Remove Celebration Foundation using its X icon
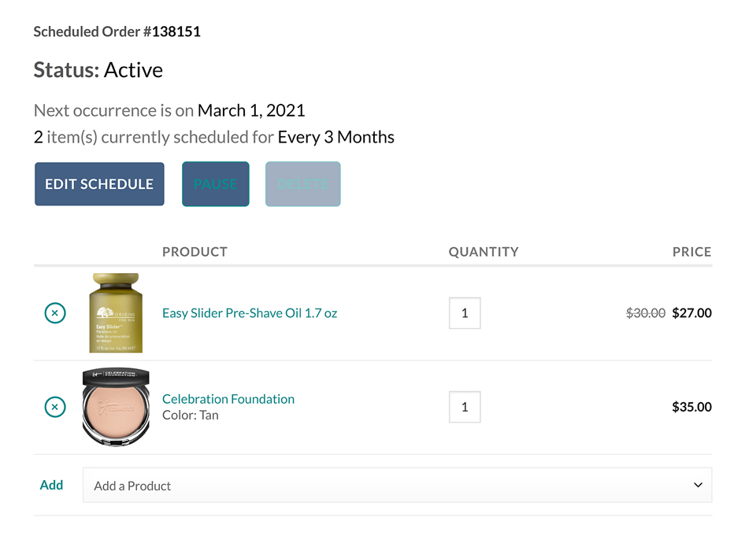The width and height of the screenshot is (756, 536). 55,407
